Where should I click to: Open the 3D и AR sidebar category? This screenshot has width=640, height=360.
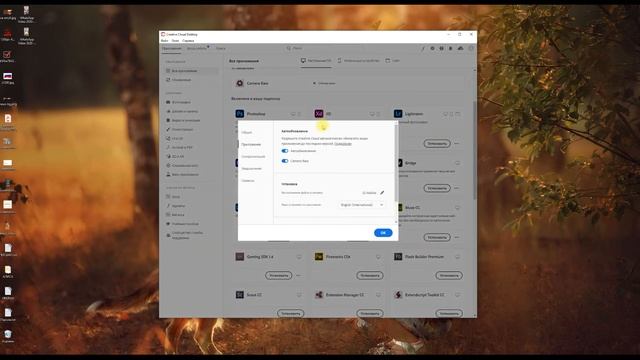(x=175, y=156)
